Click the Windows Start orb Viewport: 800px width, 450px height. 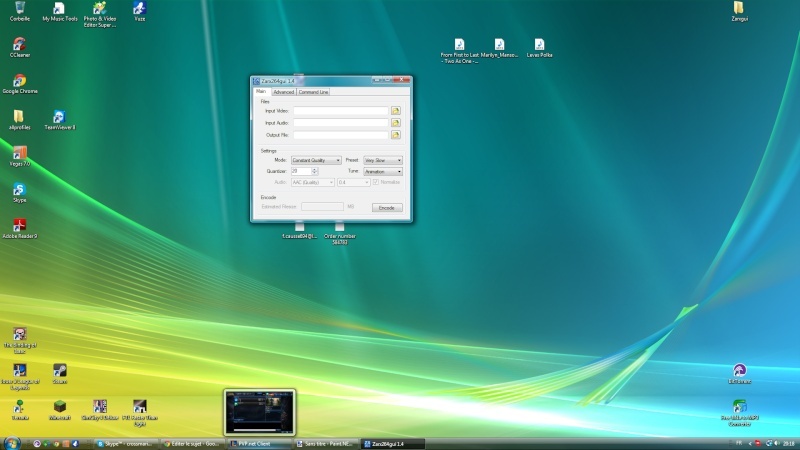pos(12,443)
